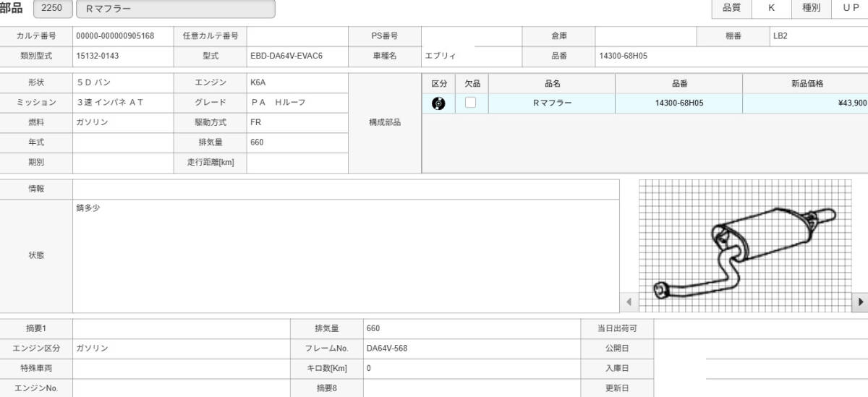Click the 欠品 column header
868x397 pixels.
[x=472, y=84]
